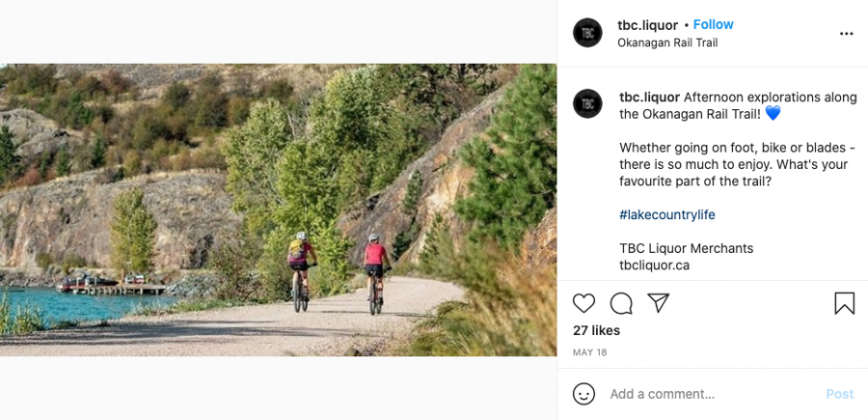The width and height of the screenshot is (868, 420).
Task: Click the MAY 18 post date
Action: tap(589, 352)
